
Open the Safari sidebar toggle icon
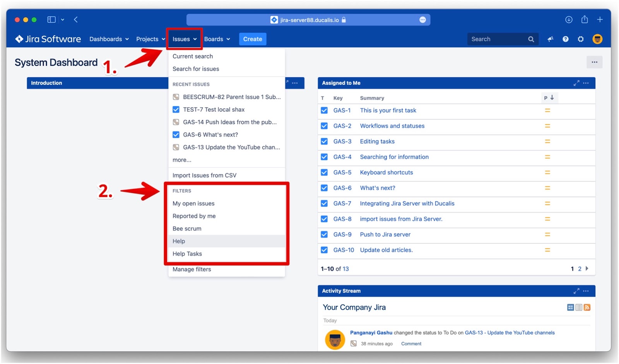pos(51,19)
